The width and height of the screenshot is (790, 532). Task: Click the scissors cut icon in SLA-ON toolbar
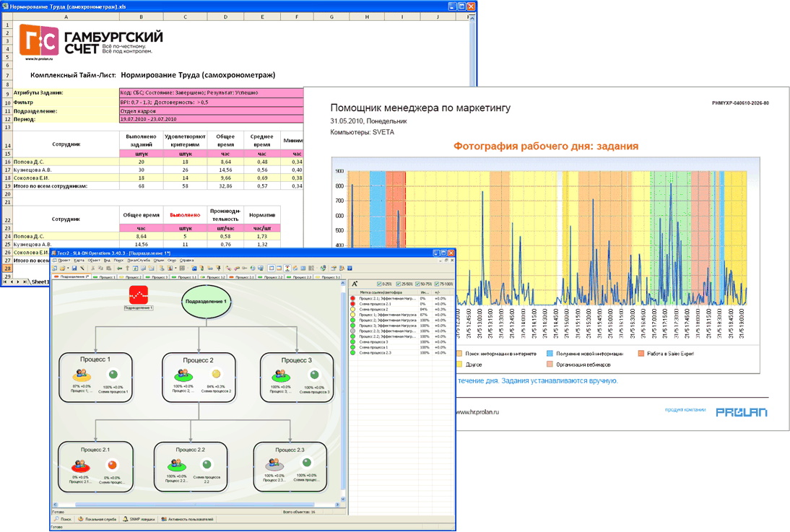pos(92,269)
